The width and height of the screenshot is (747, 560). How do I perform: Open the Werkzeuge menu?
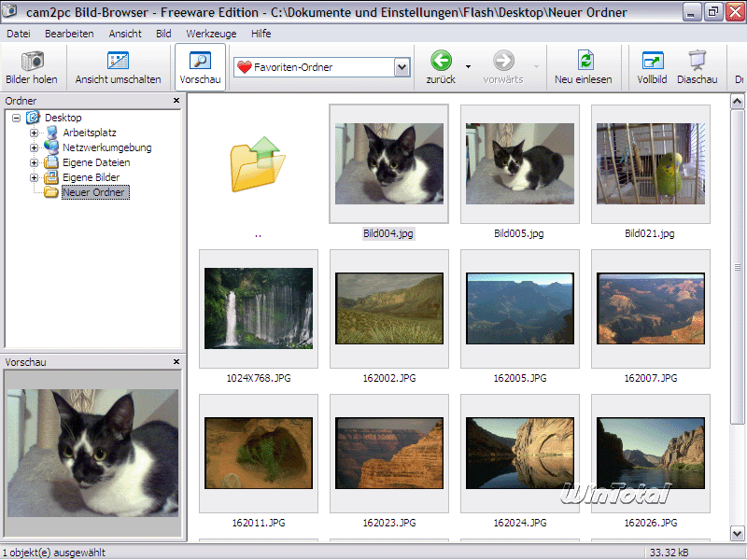[211, 33]
